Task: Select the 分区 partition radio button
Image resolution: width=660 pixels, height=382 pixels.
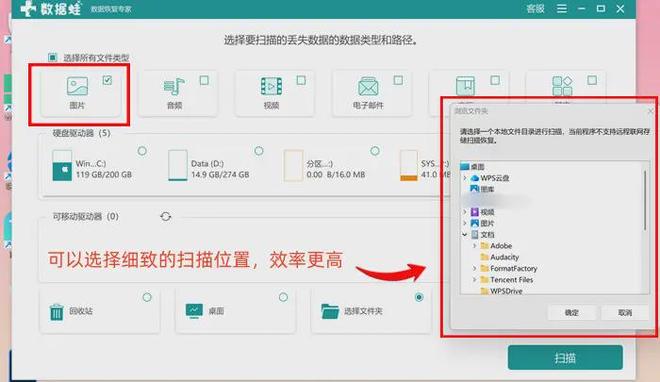Action: coord(375,151)
